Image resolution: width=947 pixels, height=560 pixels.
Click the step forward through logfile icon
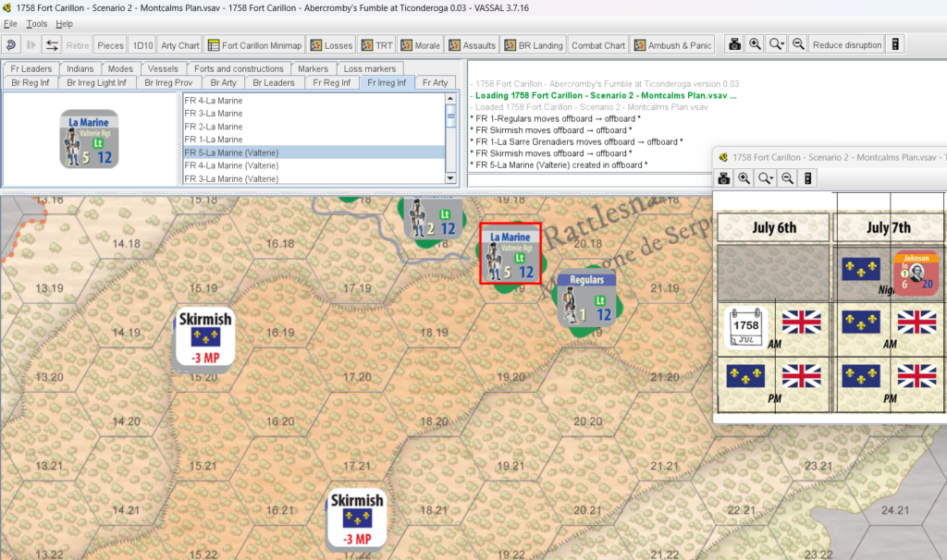pyautogui.click(x=31, y=45)
